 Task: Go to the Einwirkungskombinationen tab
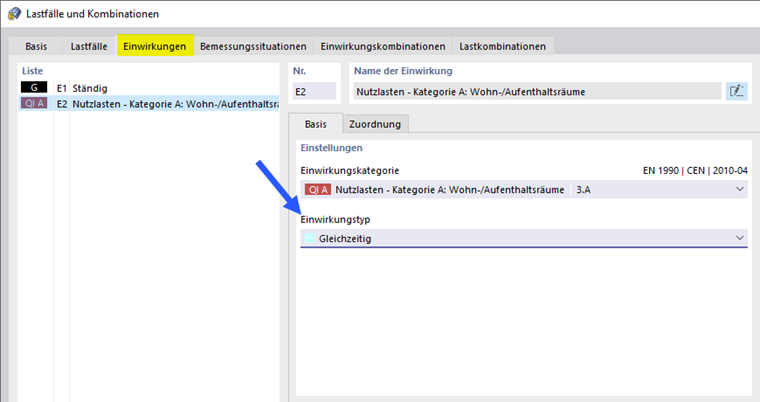pos(383,47)
